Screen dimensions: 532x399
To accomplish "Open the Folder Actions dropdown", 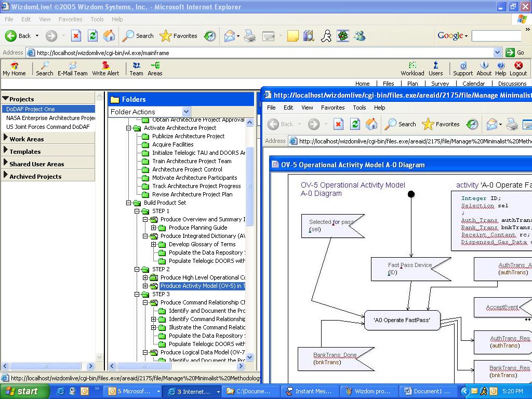I will point(186,112).
